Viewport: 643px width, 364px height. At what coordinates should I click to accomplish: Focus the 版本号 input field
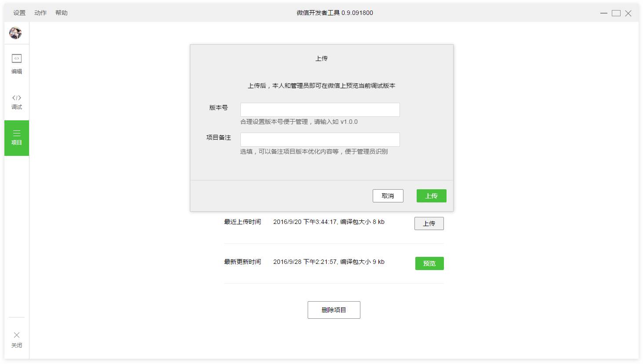320,110
